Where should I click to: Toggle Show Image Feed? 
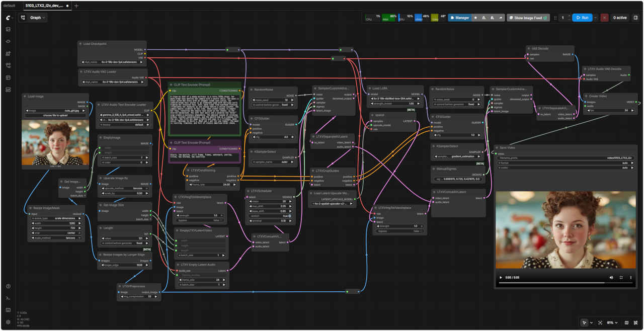pyautogui.click(x=528, y=18)
